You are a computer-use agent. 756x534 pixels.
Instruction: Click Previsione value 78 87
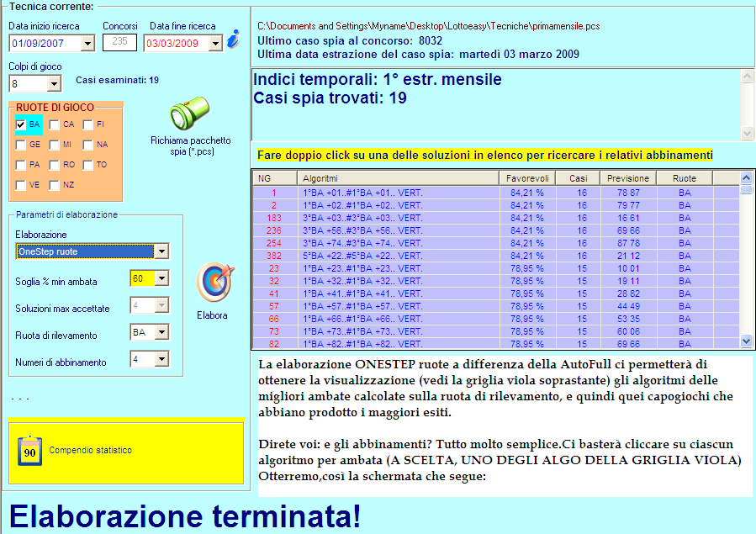[628, 193]
